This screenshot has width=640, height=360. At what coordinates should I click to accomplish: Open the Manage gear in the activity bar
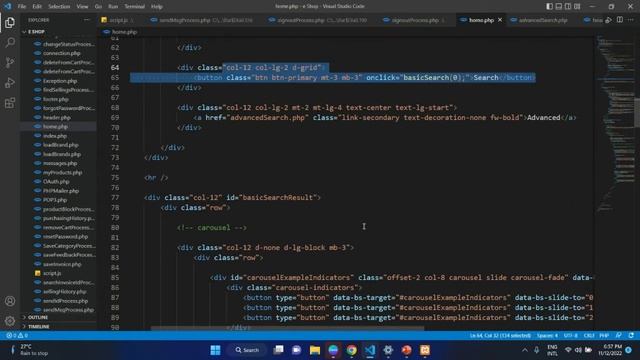(x=10, y=321)
